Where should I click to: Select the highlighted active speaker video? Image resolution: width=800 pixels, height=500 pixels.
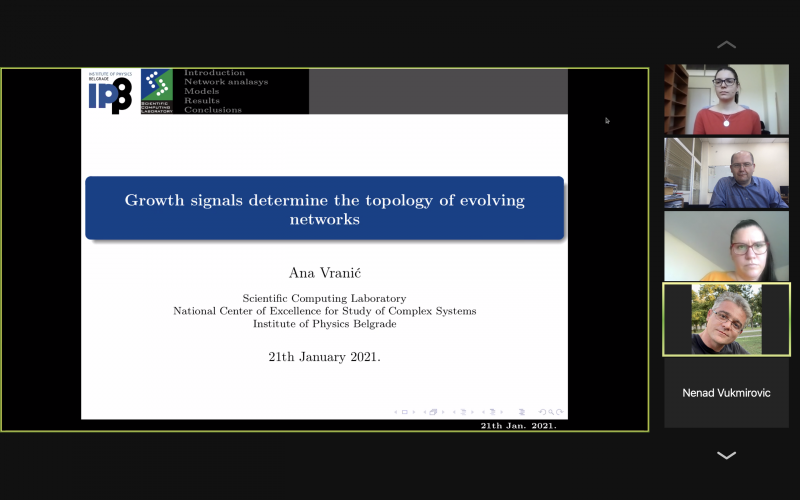[x=726, y=319]
